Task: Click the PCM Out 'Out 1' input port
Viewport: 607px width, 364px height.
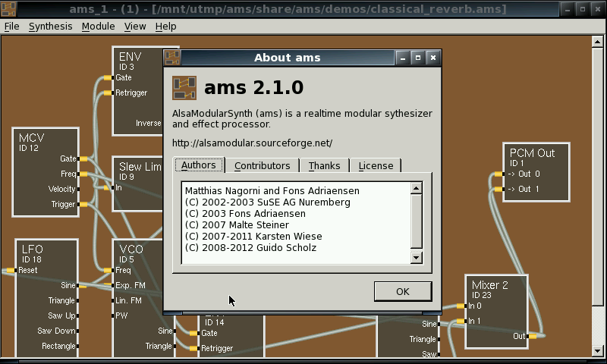Action: tap(499, 189)
